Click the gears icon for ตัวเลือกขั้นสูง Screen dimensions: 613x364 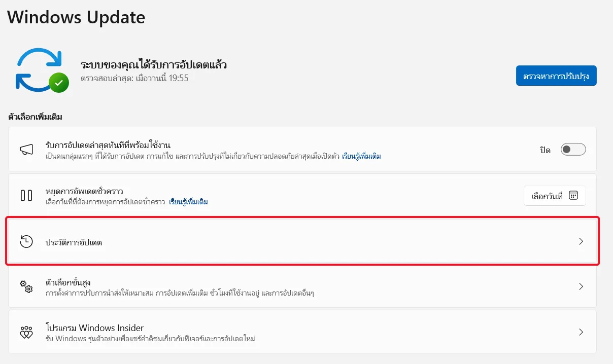26,286
